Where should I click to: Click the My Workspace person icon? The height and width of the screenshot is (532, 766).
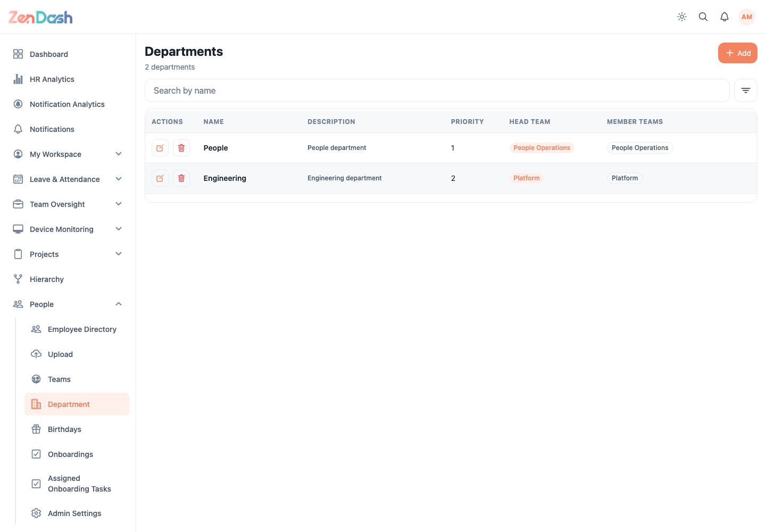(x=18, y=154)
